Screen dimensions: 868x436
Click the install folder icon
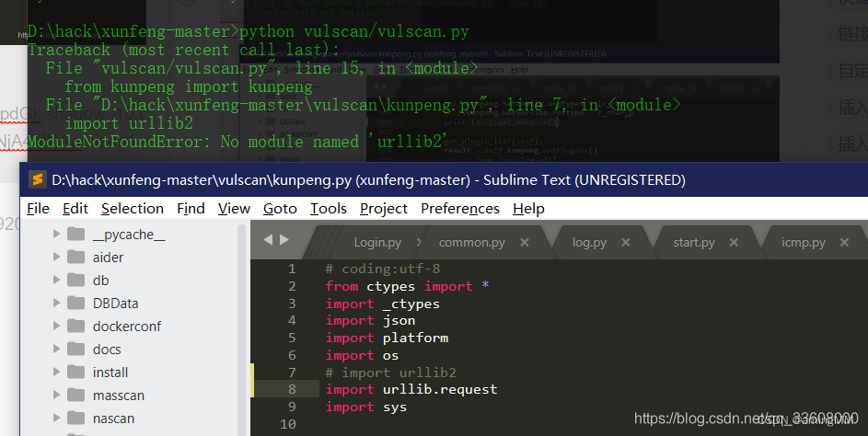[x=75, y=372]
